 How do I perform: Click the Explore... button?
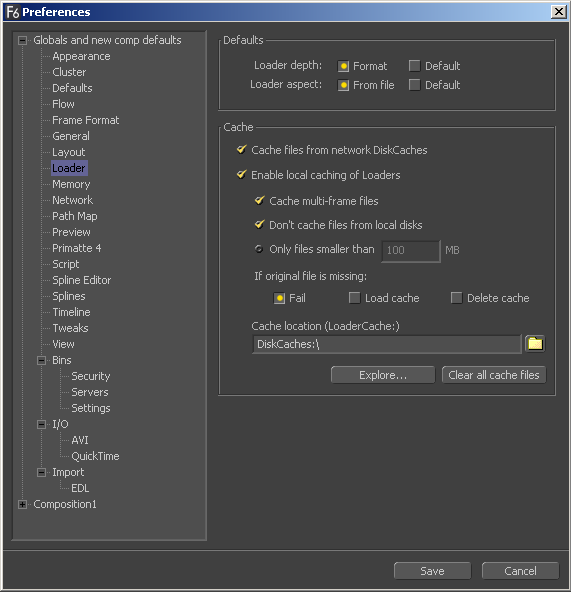coord(383,375)
